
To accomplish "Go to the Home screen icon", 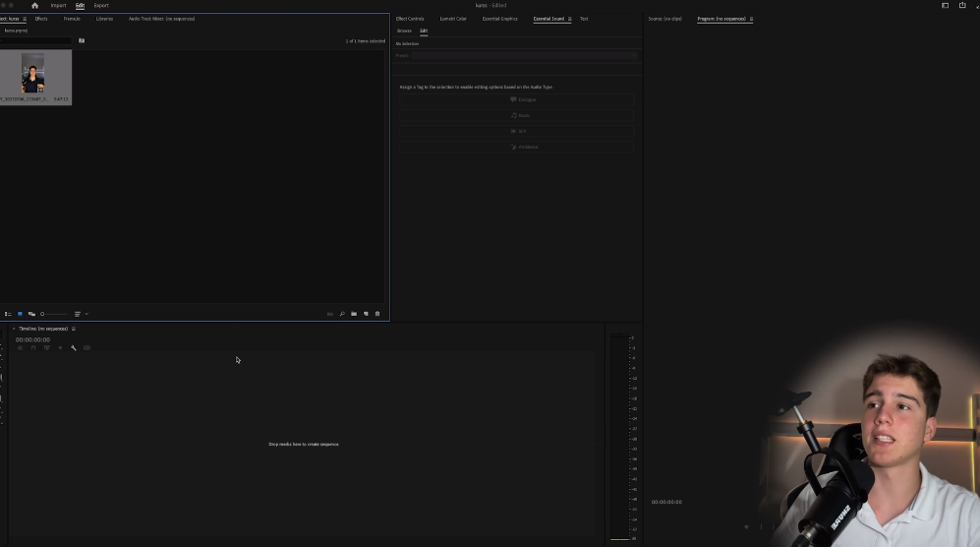I will tap(35, 6).
